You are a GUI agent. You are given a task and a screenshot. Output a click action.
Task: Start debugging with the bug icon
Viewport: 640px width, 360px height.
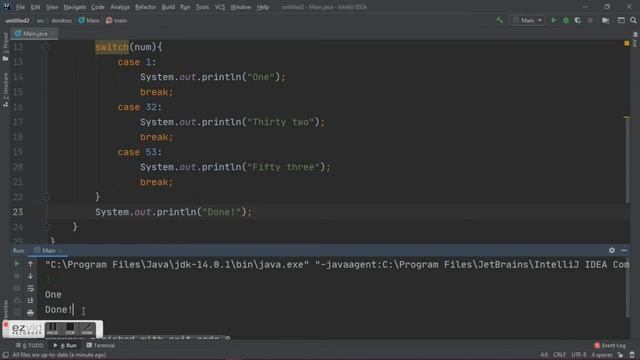566,20
